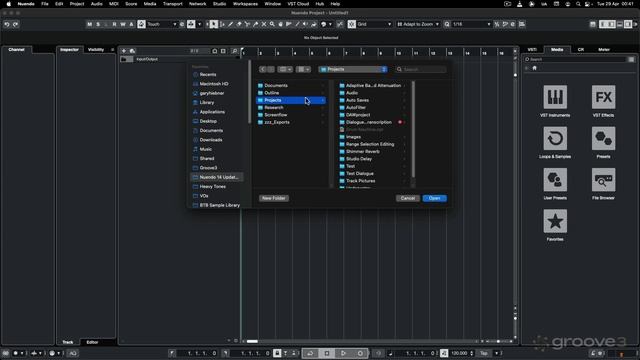Open the VST Cloud menu
The image size is (640, 360).
[298, 4]
